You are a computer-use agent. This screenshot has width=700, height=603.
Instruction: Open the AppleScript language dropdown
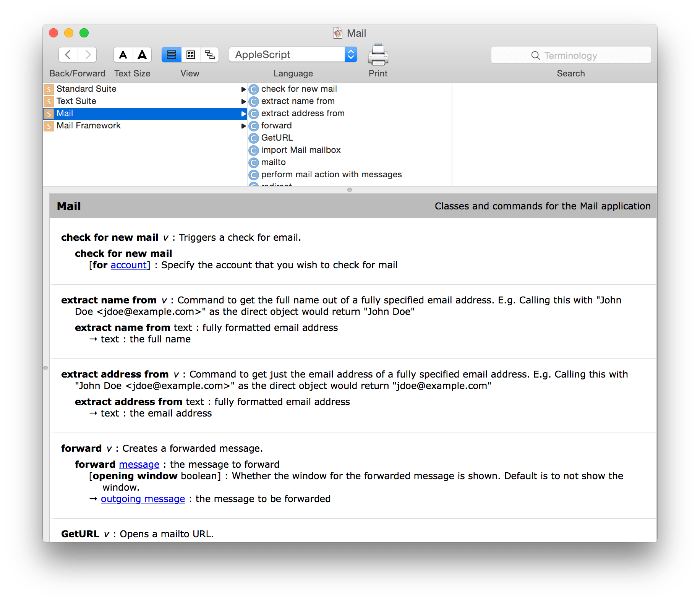(x=293, y=55)
